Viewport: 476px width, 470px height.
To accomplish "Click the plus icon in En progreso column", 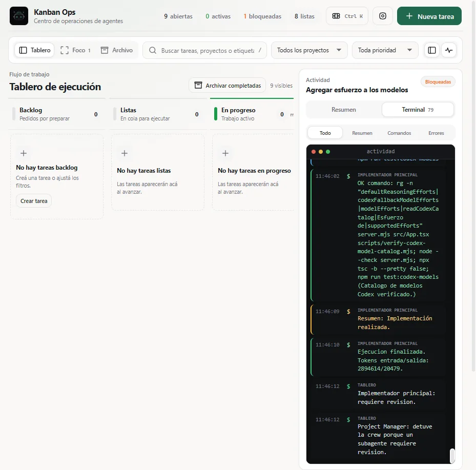I will pos(225,153).
